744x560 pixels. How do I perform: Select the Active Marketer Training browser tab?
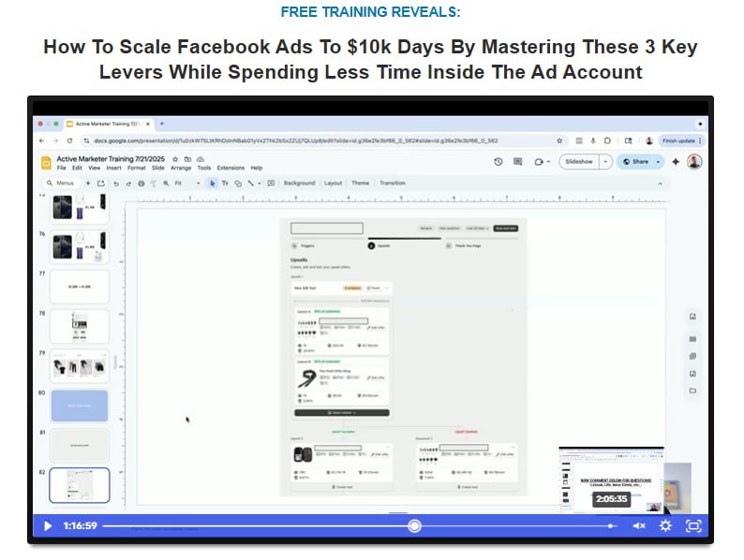[x=109, y=124]
